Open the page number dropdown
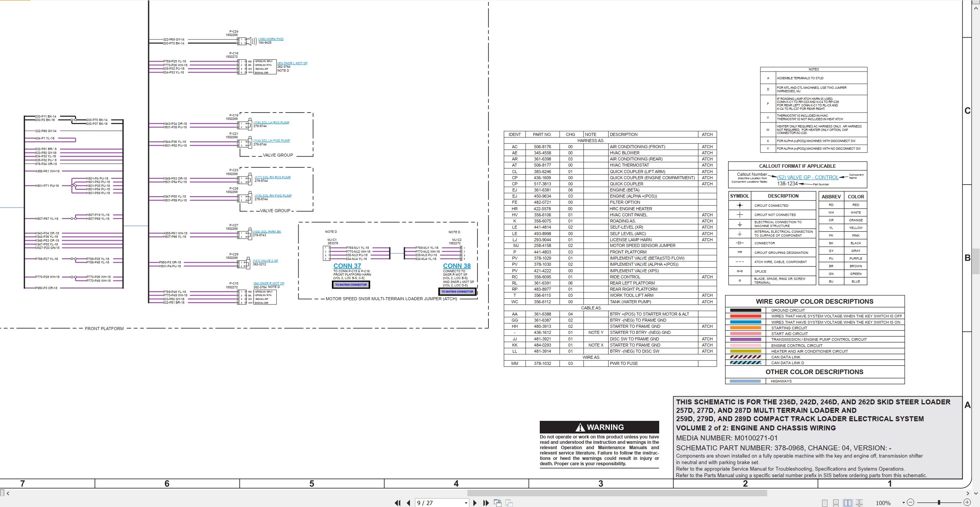 point(466,503)
